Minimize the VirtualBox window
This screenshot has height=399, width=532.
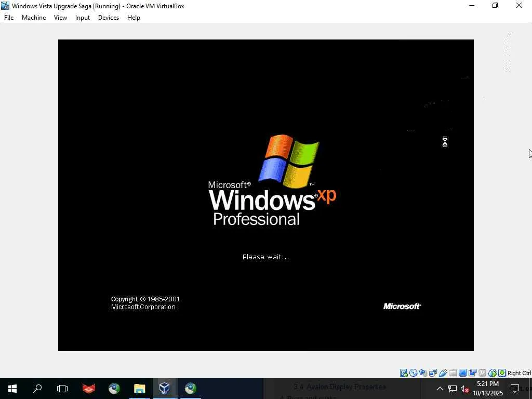point(472,5)
